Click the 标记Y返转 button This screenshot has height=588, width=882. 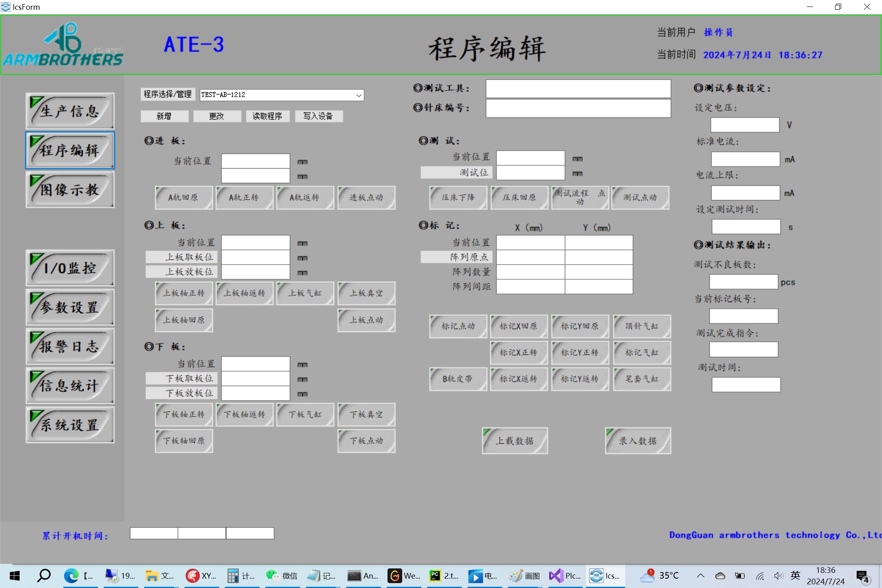point(580,379)
